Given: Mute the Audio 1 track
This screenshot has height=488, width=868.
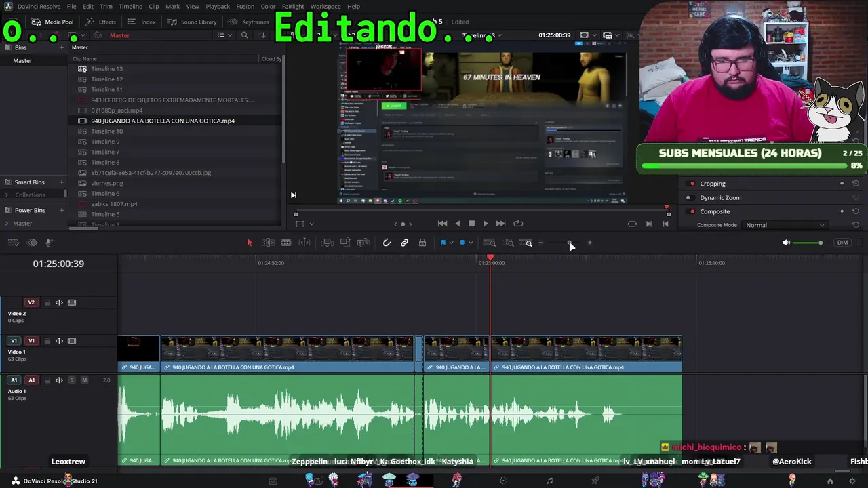Looking at the screenshot, I should coord(85,380).
